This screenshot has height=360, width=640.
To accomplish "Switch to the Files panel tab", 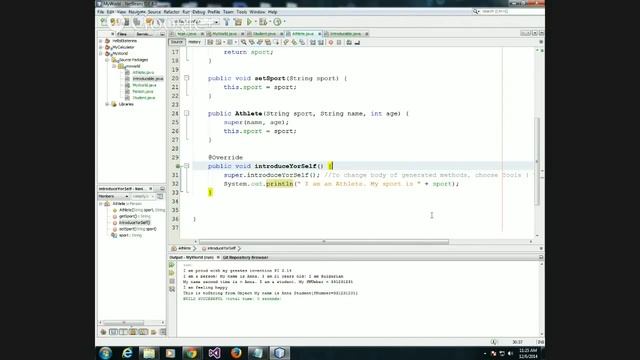I will pyautogui.click(x=122, y=34).
